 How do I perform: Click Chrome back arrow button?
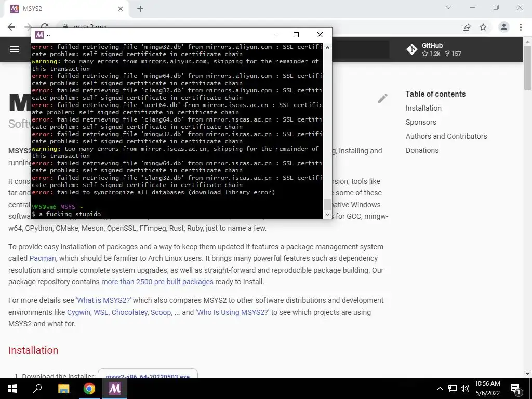pos(11,27)
